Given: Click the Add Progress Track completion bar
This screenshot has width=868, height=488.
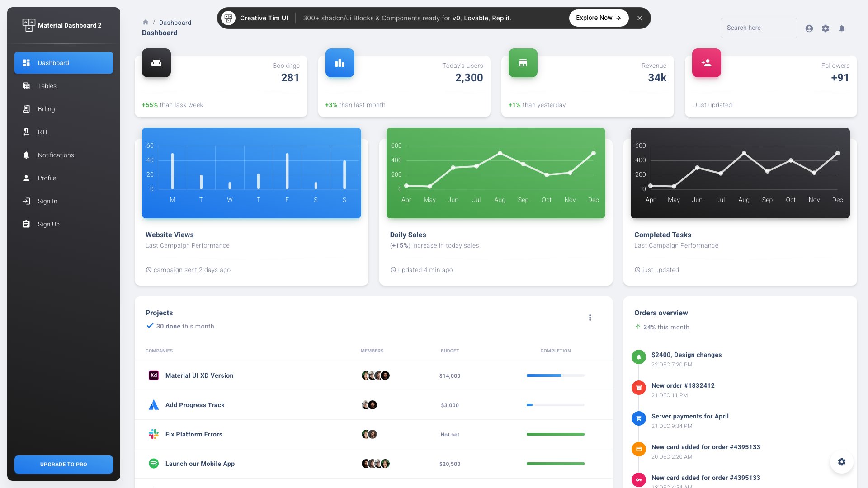Looking at the screenshot, I should [x=555, y=405].
